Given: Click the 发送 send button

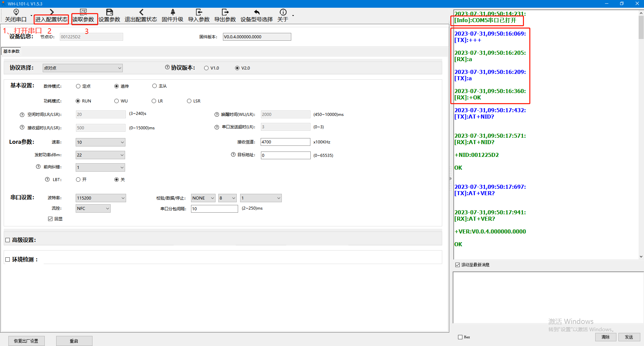Looking at the screenshot, I should pyautogui.click(x=629, y=337).
